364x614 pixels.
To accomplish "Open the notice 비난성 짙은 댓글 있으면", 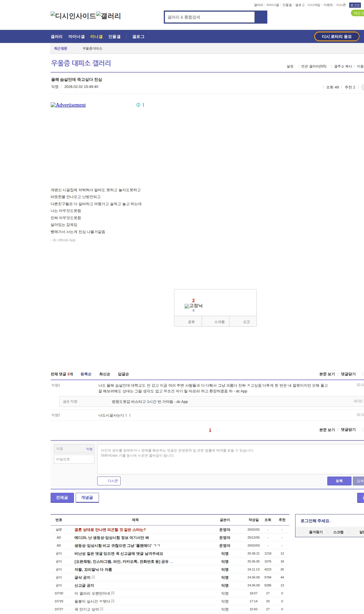I will coord(119,554).
